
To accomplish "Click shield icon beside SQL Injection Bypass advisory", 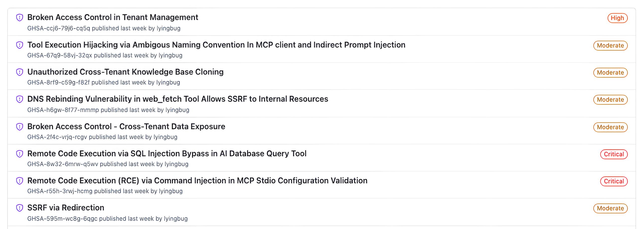I will pyautogui.click(x=20, y=154).
